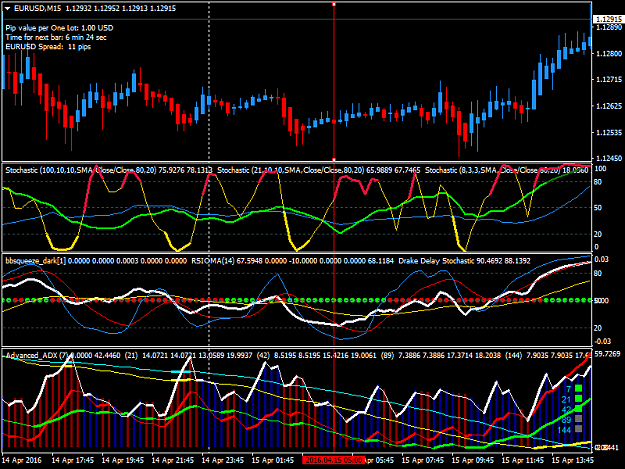Viewport: 625px width, 469px height.
Task: Click the current price tag 1.12915 on the axis
Action: click(x=608, y=19)
